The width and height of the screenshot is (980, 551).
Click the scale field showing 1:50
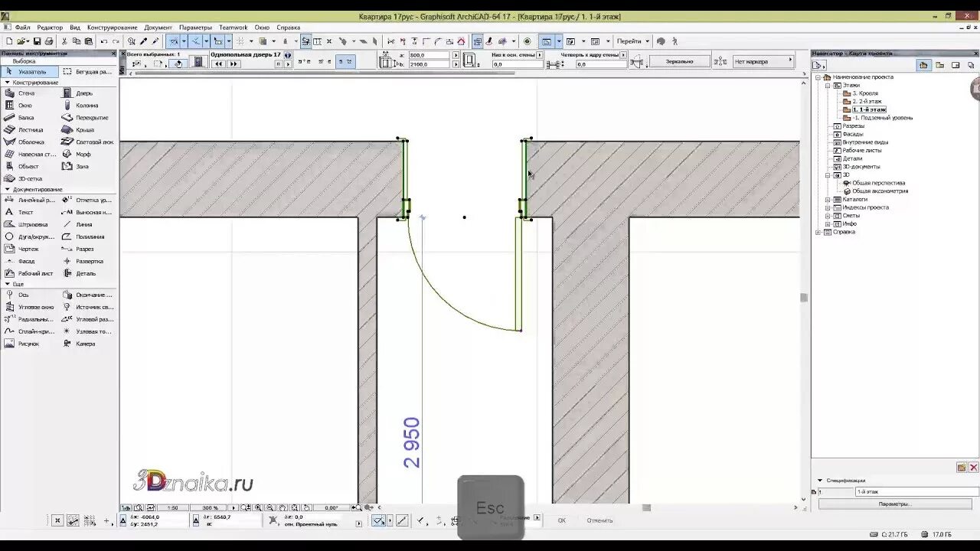coord(173,508)
